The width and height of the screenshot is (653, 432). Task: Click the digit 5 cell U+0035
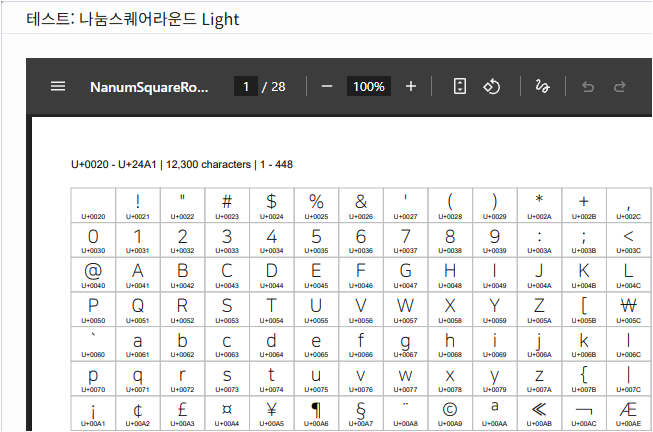pyautogui.click(x=317, y=240)
